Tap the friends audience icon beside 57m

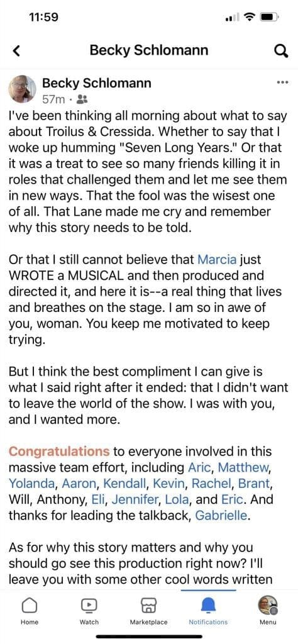click(82, 99)
